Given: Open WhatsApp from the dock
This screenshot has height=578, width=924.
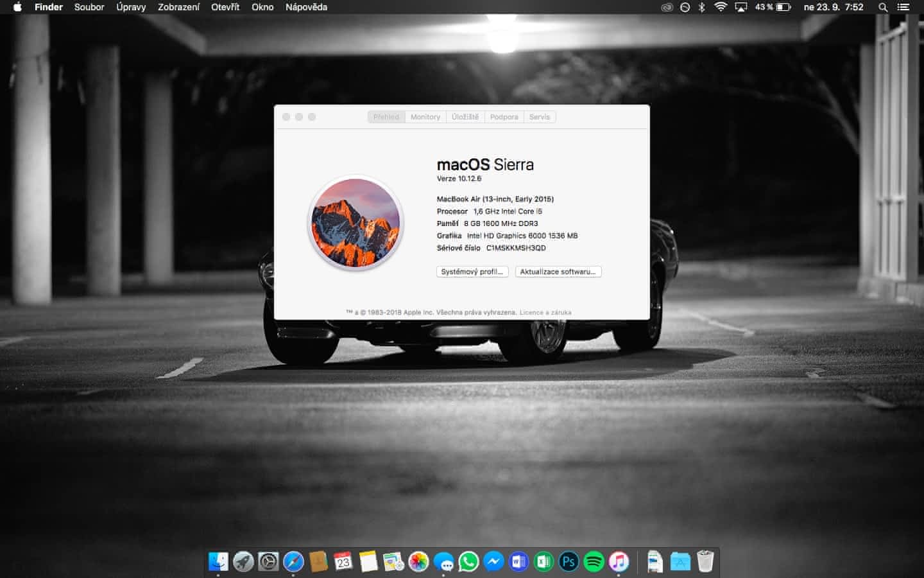Looking at the screenshot, I should [468, 562].
